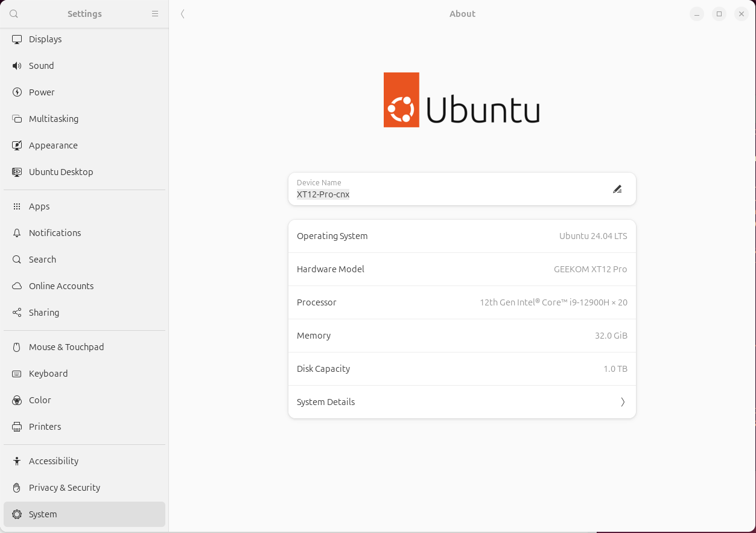The height and width of the screenshot is (533, 756).
Task: Click the Color wheel icon
Action: [x=17, y=400]
